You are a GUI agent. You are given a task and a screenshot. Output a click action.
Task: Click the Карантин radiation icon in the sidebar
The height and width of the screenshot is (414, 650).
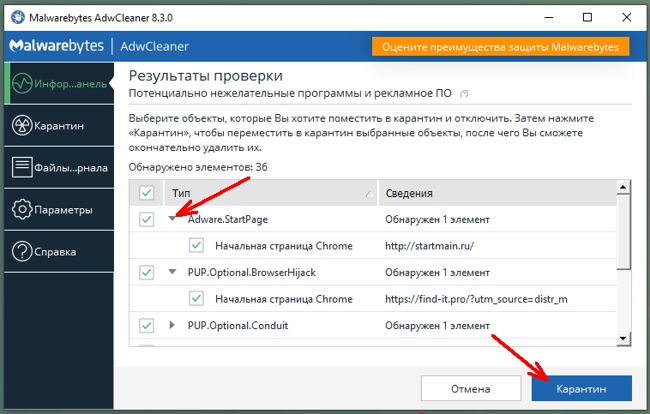pos(22,126)
